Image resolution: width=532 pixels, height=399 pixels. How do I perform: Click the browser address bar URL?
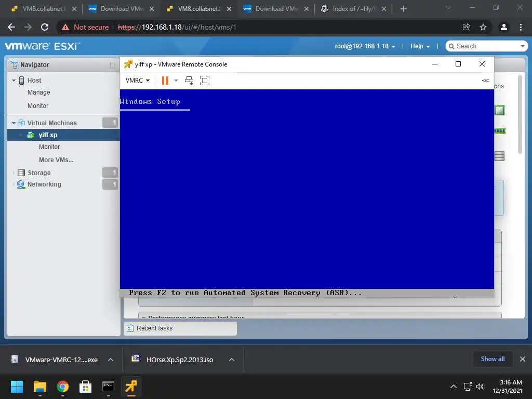(177, 27)
